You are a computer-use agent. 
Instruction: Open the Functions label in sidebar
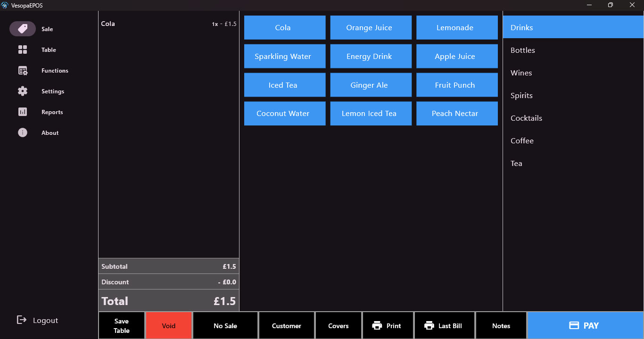(x=55, y=70)
